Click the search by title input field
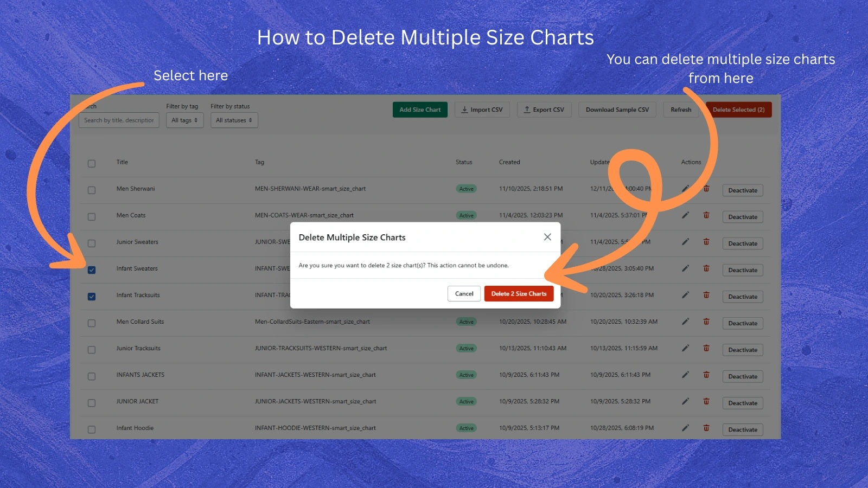Screen dimensions: 868x488 (x=119, y=120)
